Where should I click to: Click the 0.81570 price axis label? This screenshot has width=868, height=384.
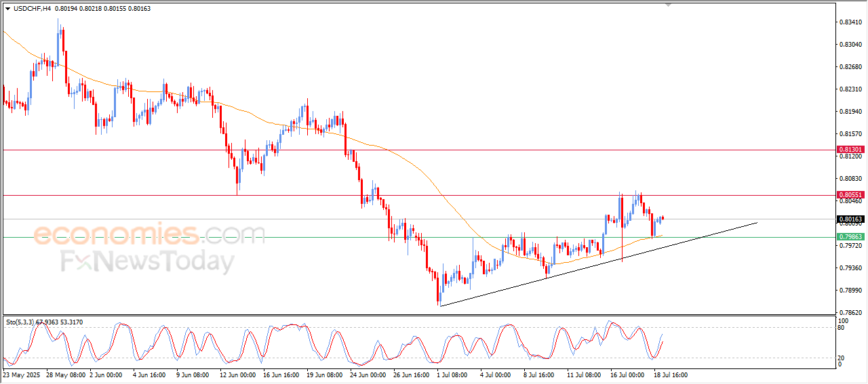point(851,134)
